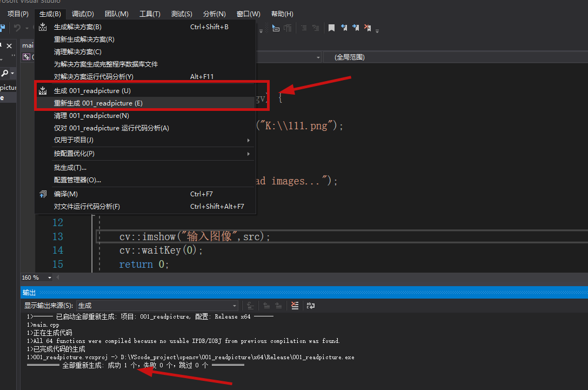Click the find message in code icon
588x390 pixels.
(251, 306)
